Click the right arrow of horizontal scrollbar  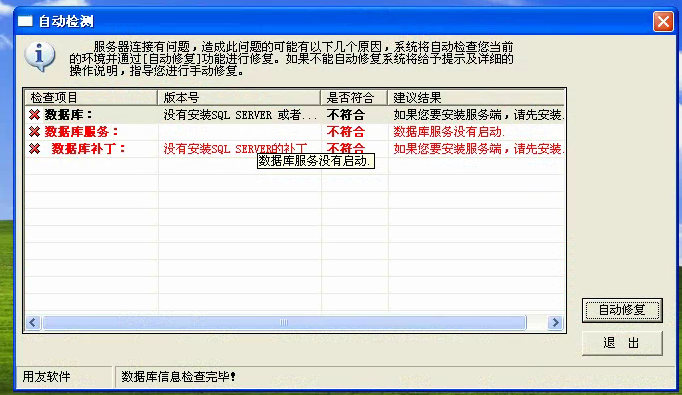tap(555, 323)
